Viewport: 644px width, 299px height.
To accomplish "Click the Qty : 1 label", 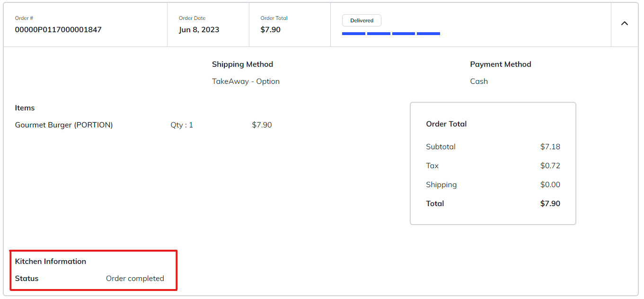I will 182,125.
